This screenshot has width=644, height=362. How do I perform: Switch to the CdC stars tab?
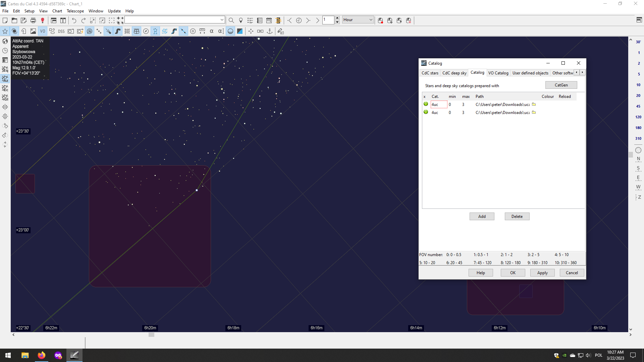[430, 73]
